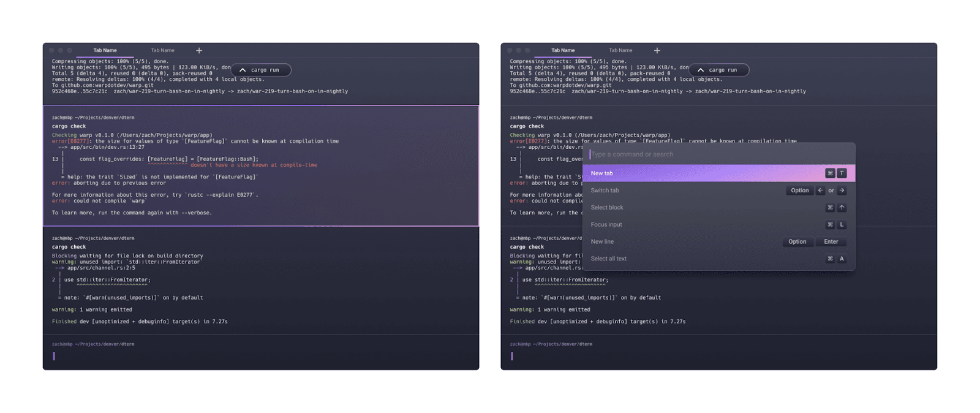Choose 'Select all text' in the command palette
This screenshot has width=980, height=413.
[609, 259]
